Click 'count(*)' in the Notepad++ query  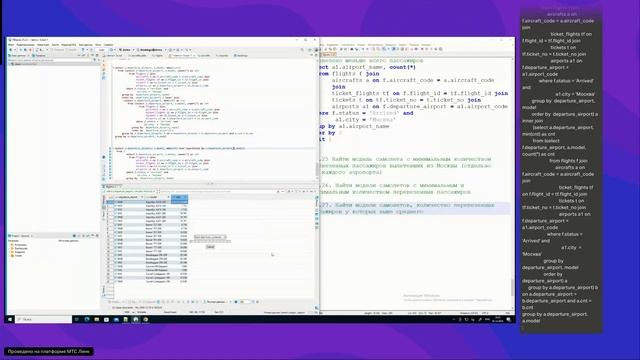(x=402, y=67)
